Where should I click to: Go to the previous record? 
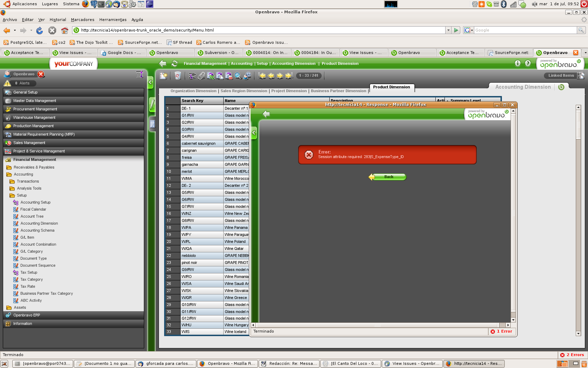(x=271, y=76)
